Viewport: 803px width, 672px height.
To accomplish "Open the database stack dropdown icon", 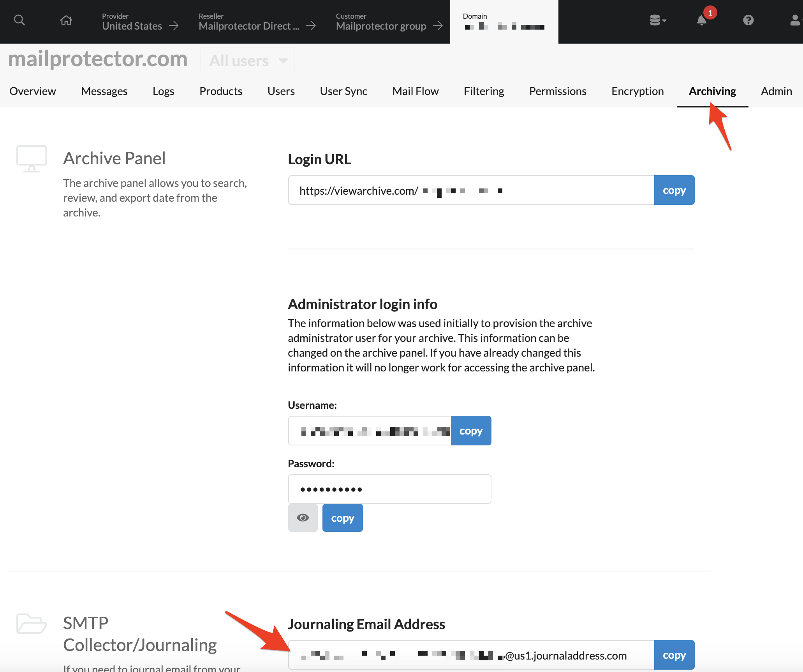I will coord(658,20).
